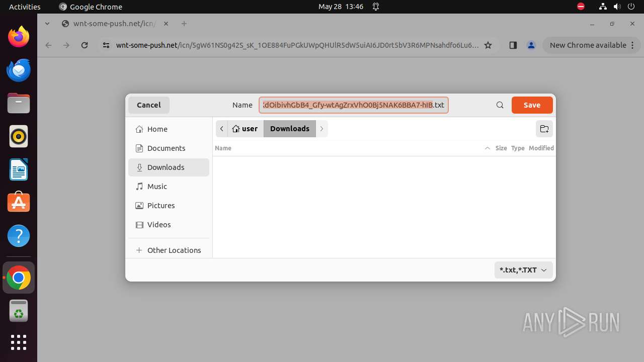The image size is (644, 362).
Task: Open notification bell in top bar
Action: click(x=375, y=7)
